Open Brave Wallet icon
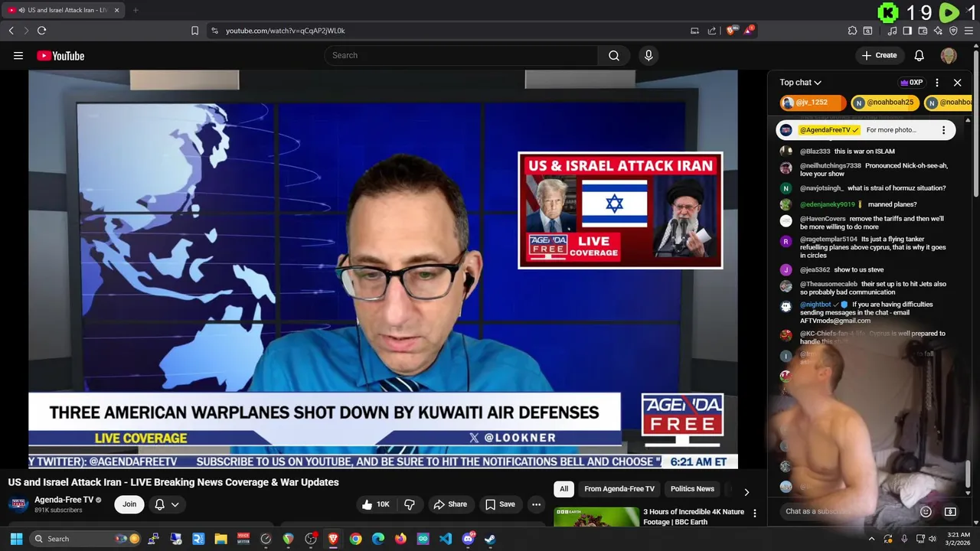Image resolution: width=980 pixels, height=551 pixels. tap(923, 31)
